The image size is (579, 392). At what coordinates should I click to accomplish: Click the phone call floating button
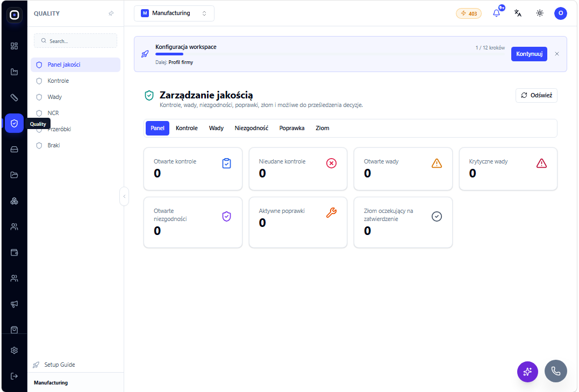[x=555, y=371]
